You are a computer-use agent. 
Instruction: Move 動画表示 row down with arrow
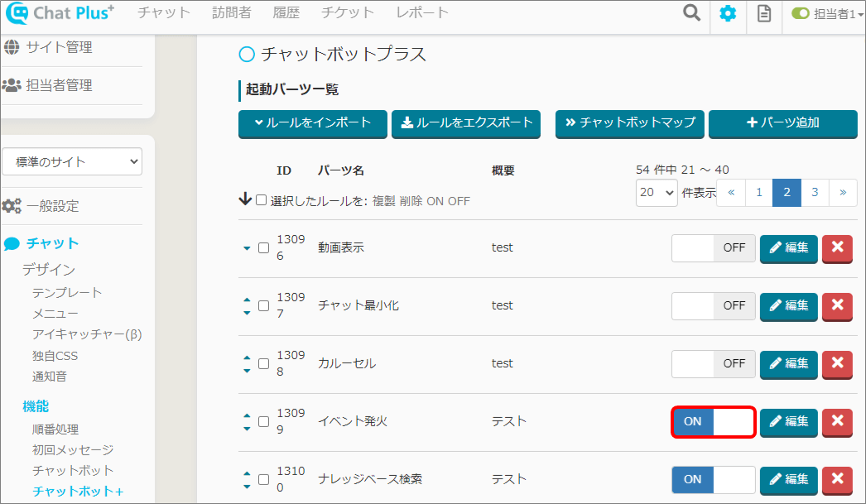point(247,248)
